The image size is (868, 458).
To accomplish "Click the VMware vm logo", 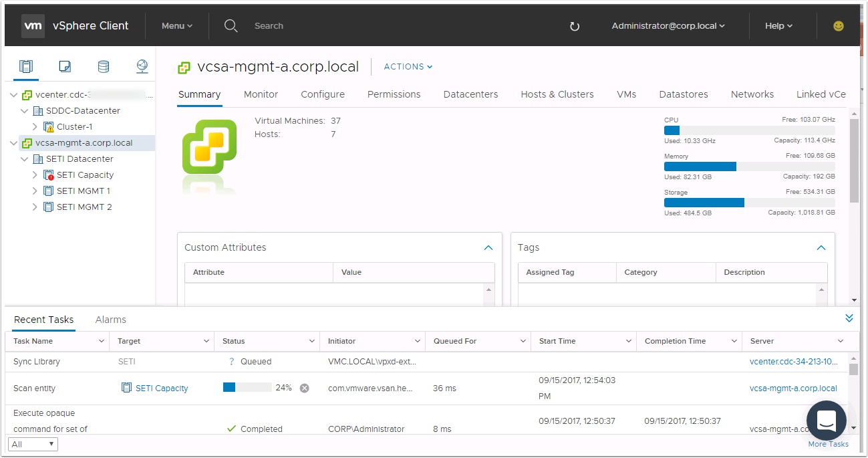I will point(33,26).
